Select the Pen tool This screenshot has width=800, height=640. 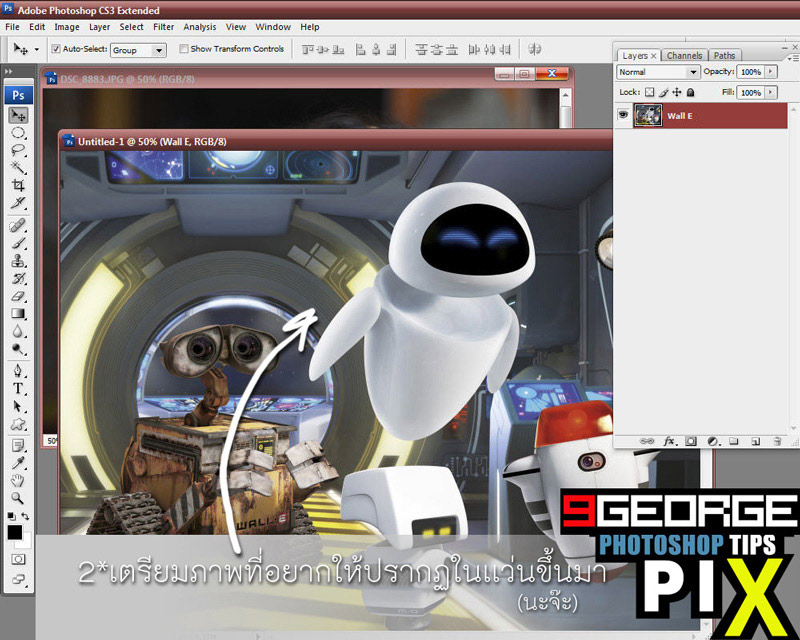18,370
